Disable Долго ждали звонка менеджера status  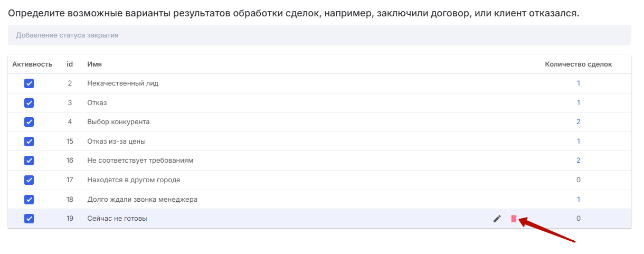[29, 200]
